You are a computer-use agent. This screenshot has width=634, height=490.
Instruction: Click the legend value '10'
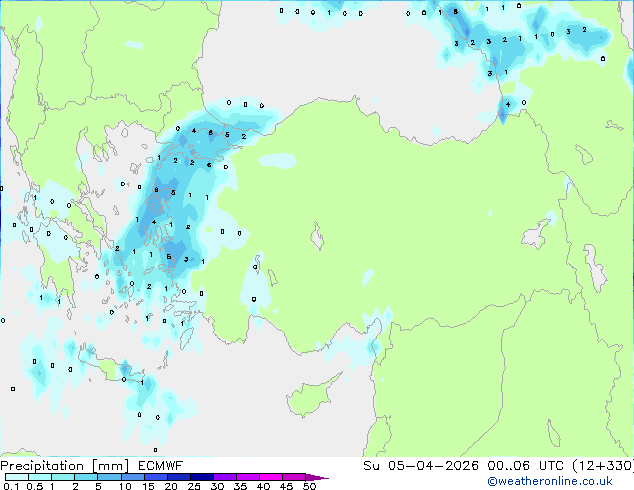click(125, 486)
